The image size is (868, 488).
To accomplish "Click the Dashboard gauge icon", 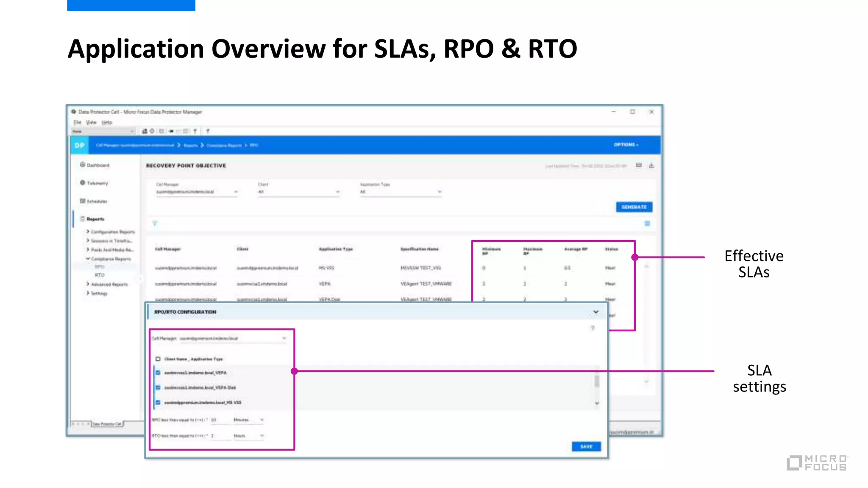I will point(82,165).
